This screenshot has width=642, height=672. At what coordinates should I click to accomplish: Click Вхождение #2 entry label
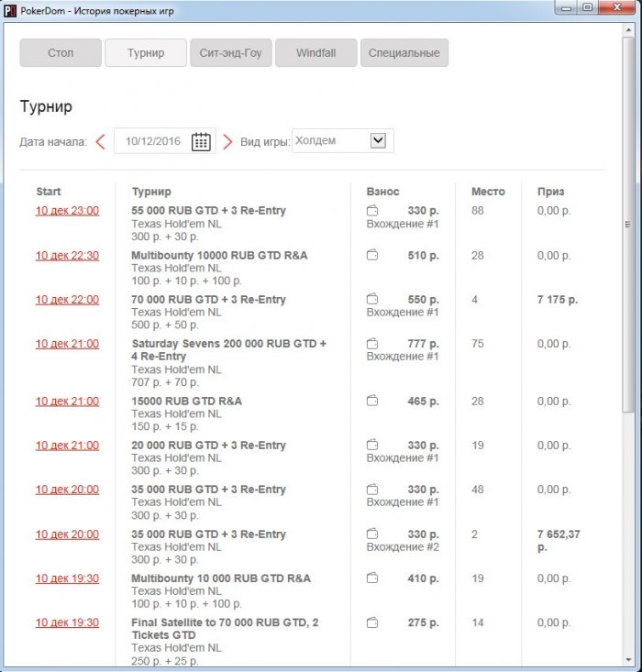click(403, 546)
